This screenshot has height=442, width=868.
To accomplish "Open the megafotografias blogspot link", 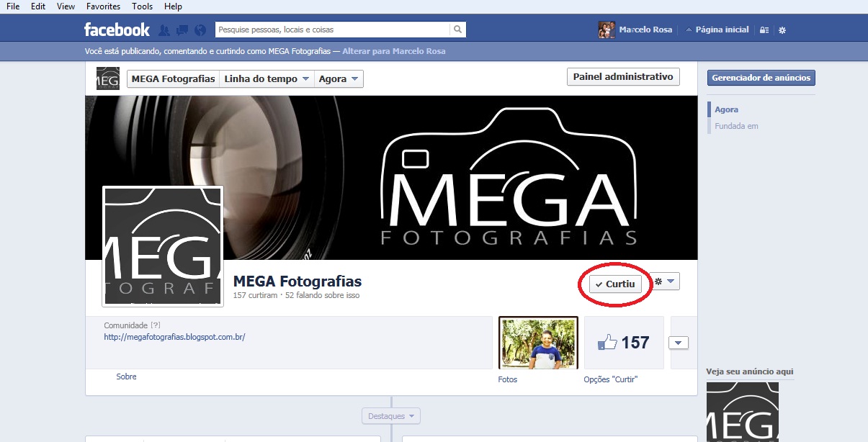I will [x=175, y=336].
